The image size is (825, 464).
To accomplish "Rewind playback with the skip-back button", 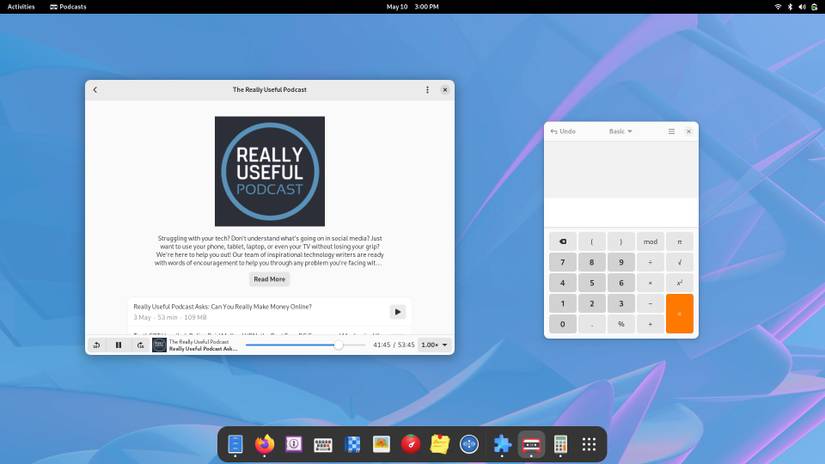I will pyautogui.click(x=97, y=345).
